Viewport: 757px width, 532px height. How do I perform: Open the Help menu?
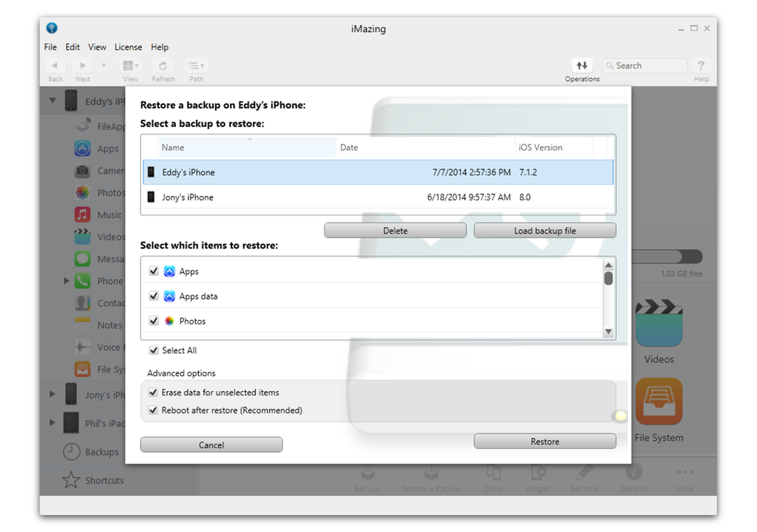160,47
